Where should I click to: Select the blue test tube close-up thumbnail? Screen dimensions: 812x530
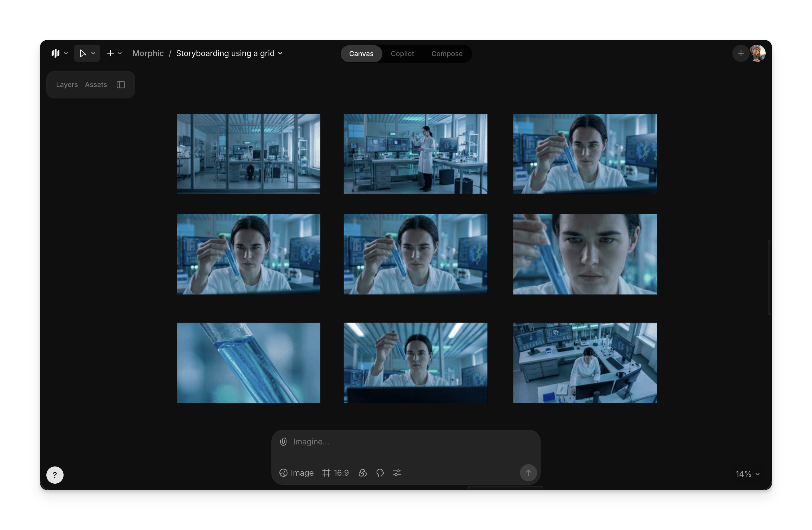point(248,363)
